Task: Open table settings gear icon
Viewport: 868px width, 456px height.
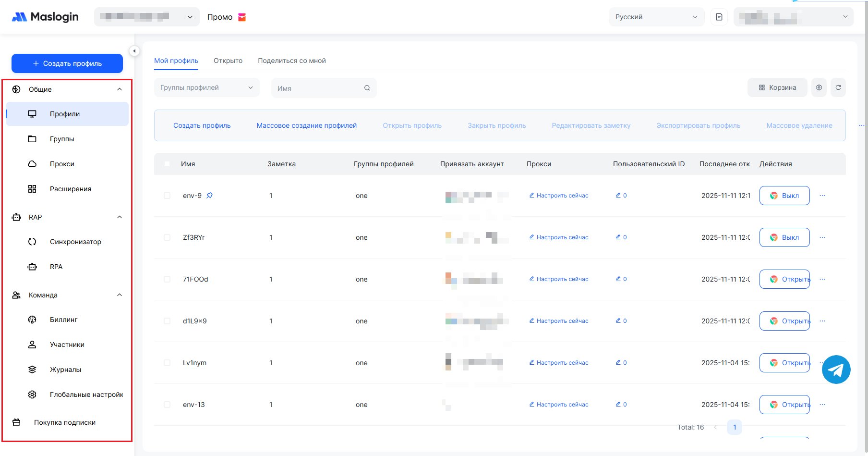Action: [x=819, y=87]
